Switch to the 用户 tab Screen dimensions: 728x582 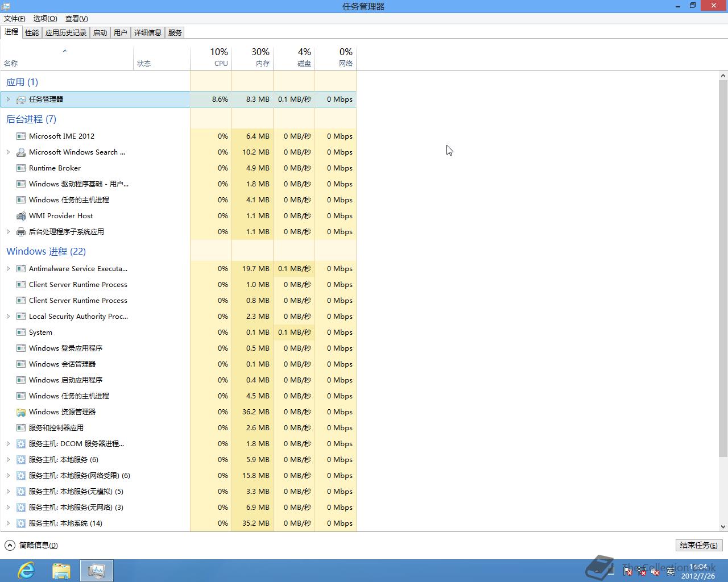(121, 33)
